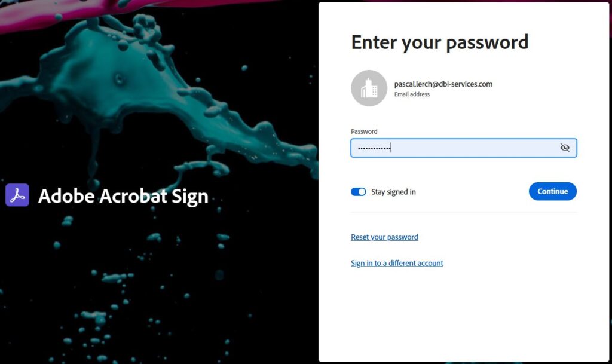Click the gray building avatar icon
Screen dimensions: 612x364
tap(369, 88)
